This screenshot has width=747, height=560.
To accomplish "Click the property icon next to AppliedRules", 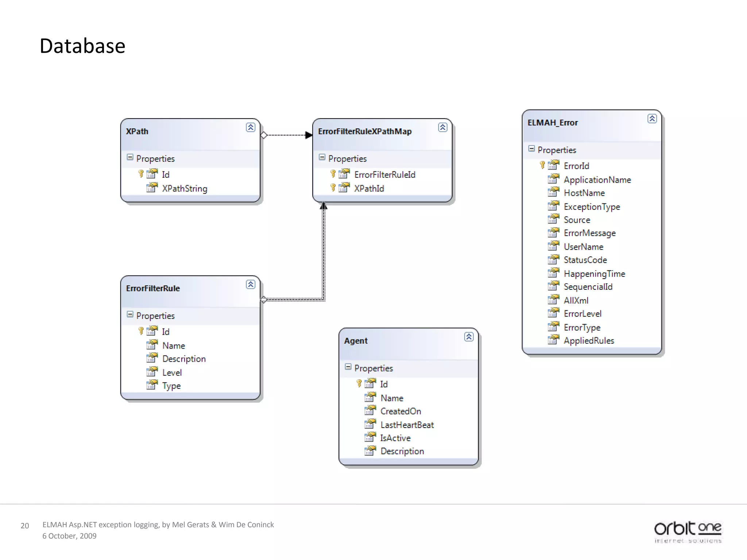I will [x=553, y=340].
